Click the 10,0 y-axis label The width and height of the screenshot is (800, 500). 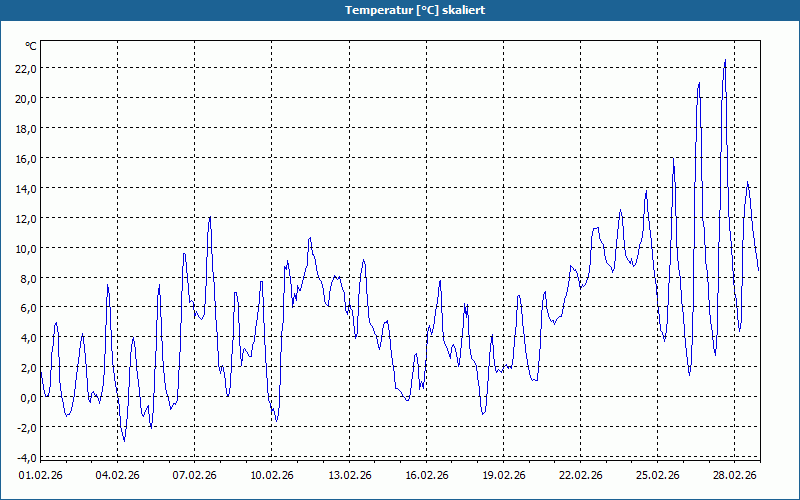click(26, 248)
